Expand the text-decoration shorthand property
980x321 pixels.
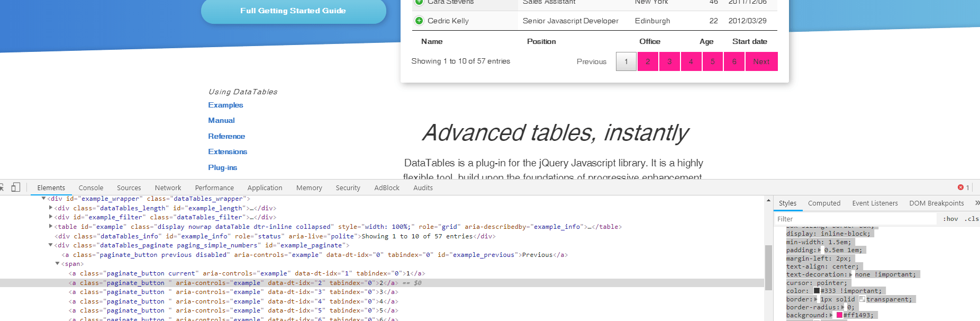pyautogui.click(x=851, y=274)
